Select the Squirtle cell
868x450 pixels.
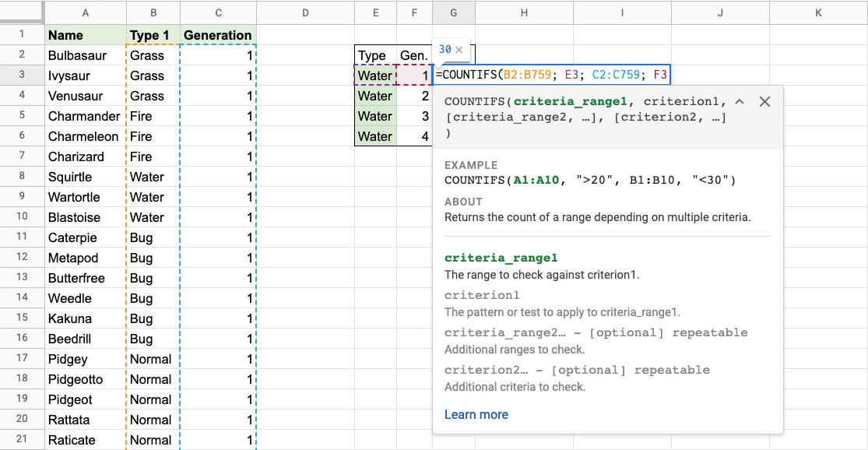point(85,177)
